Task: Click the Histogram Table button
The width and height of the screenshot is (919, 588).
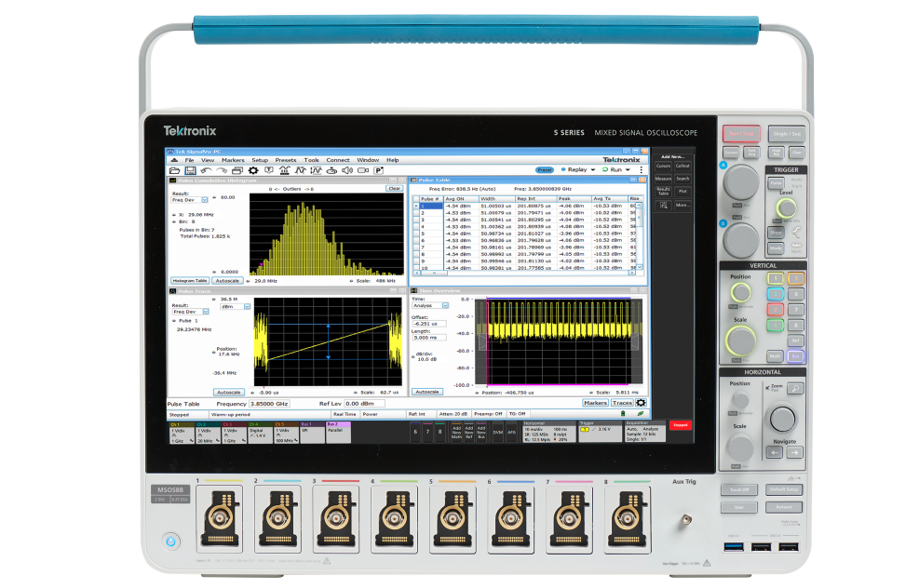Action: click(189, 281)
